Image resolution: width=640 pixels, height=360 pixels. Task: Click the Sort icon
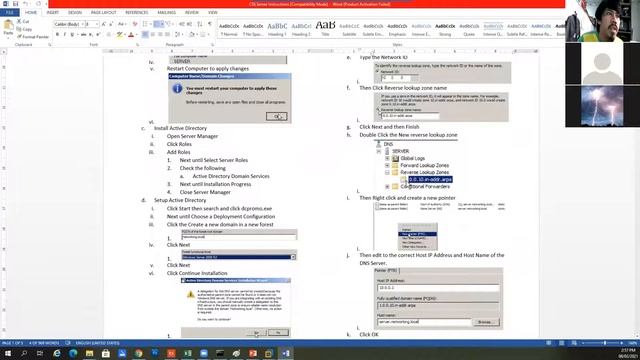click(200, 24)
